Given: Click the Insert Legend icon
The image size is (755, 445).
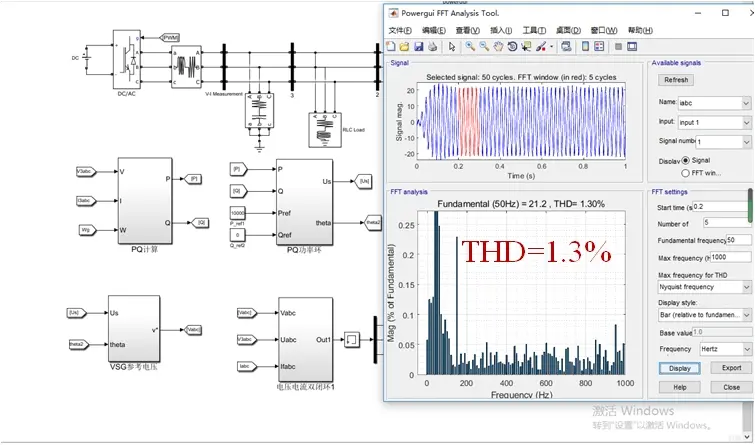Looking at the screenshot, I should click(599, 46).
